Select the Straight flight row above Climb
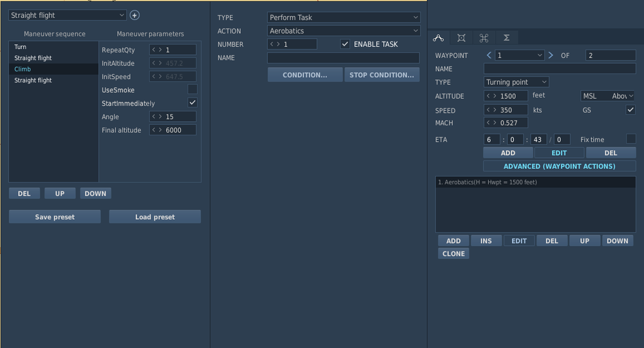The image size is (644, 348). click(x=54, y=58)
